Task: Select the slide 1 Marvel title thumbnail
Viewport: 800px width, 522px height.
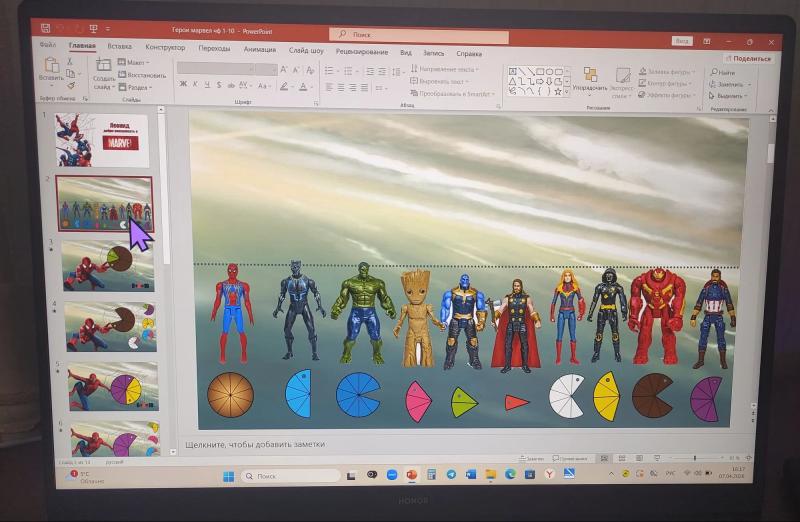Action: pyautogui.click(x=102, y=140)
